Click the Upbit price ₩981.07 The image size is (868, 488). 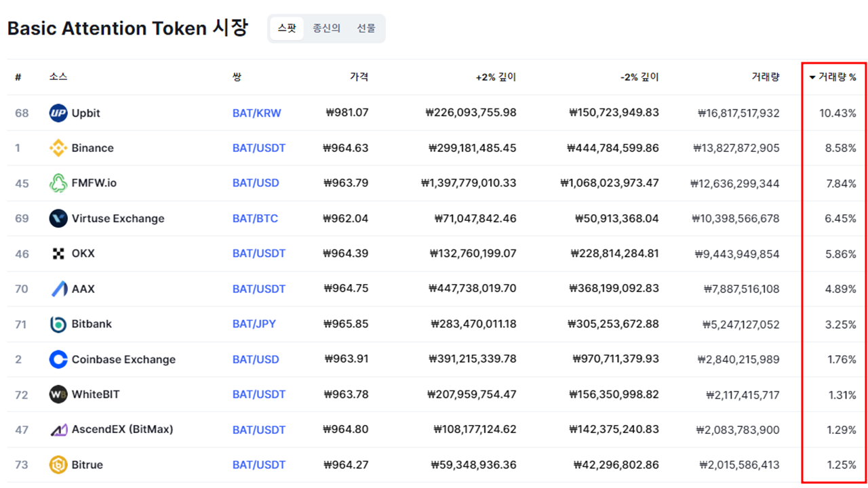(x=347, y=113)
